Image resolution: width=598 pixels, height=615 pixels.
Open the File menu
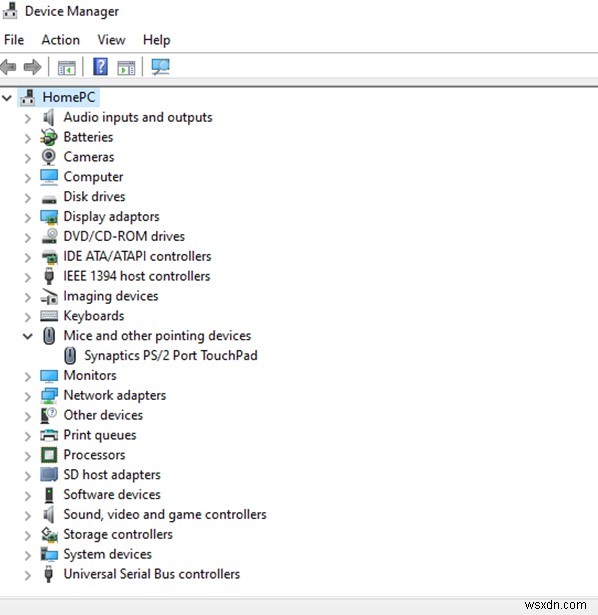coord(14,40)
